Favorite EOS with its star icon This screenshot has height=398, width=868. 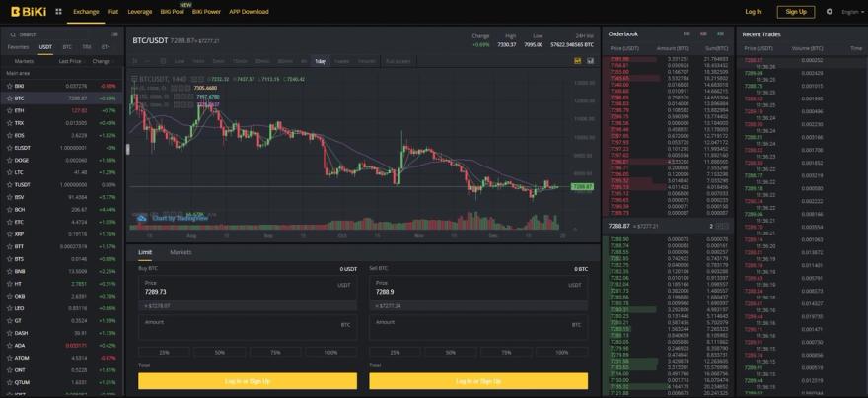[x=10, y=135]
